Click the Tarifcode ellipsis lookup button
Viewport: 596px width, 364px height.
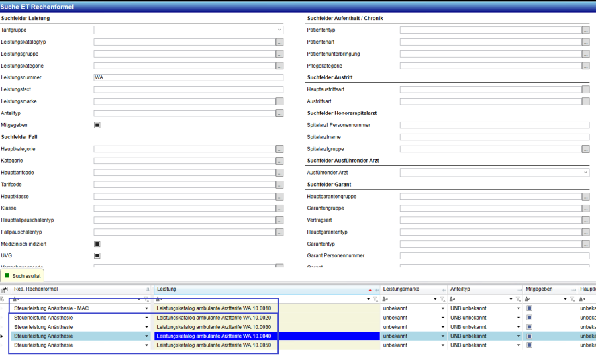[x=279, y=185]
